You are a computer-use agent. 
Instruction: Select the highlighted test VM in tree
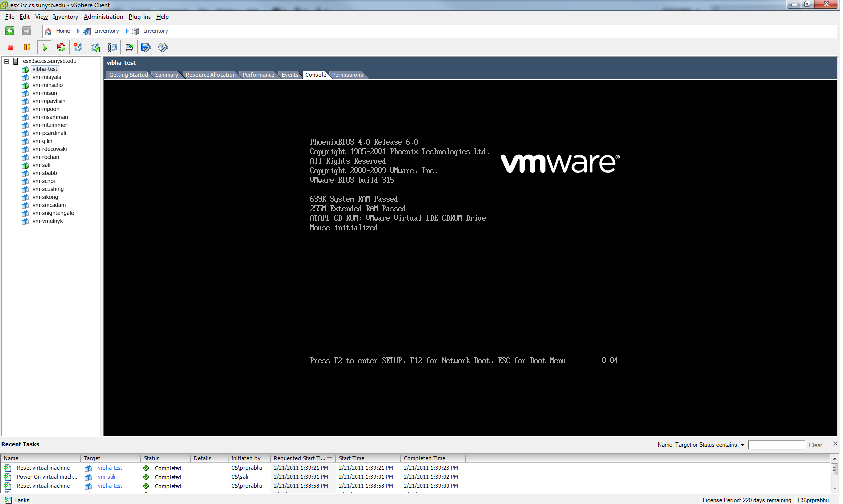[45, 69]
